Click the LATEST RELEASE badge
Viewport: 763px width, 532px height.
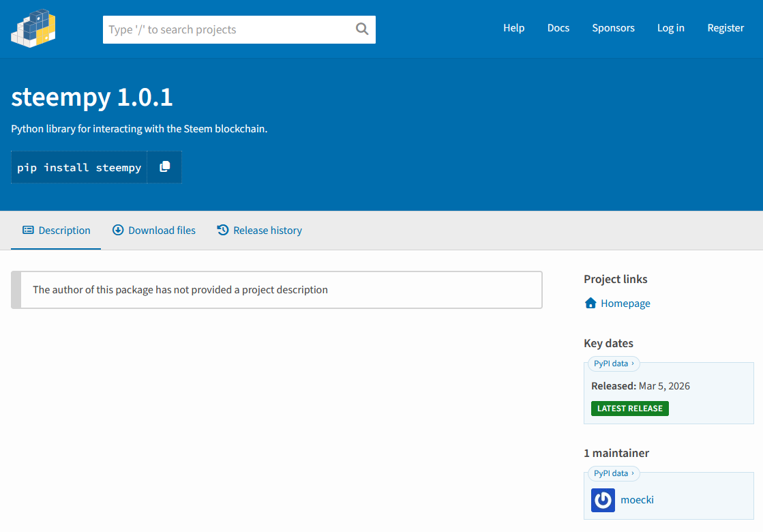(x=629, y=409)
